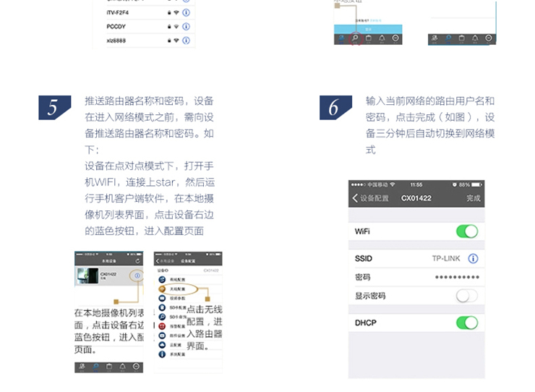Tap bell icon under step 5 device list
This screenshot has height=392, width=535.
click(x=122, y=367)
